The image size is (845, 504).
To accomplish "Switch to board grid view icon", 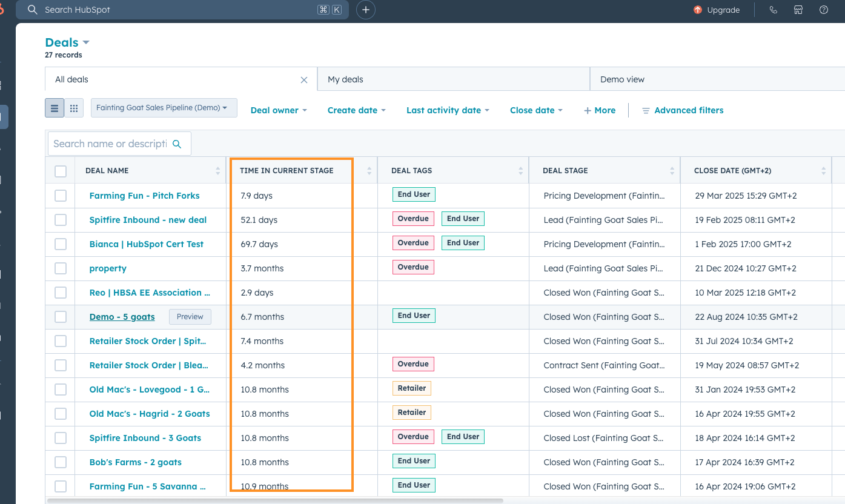I will coord(74,108).
